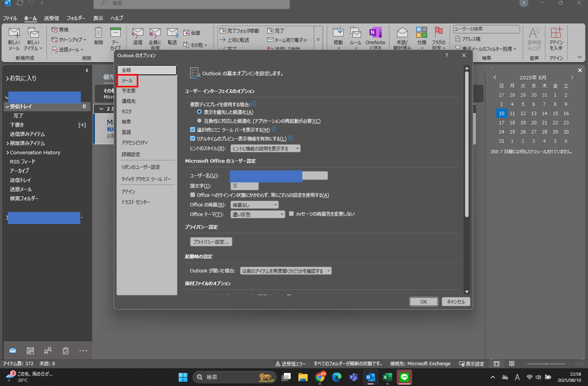Image resolution: width=588 pixels, height=386 pixels.
Task: Select 予定表 in Options category list
Action: tap(147, 91)
